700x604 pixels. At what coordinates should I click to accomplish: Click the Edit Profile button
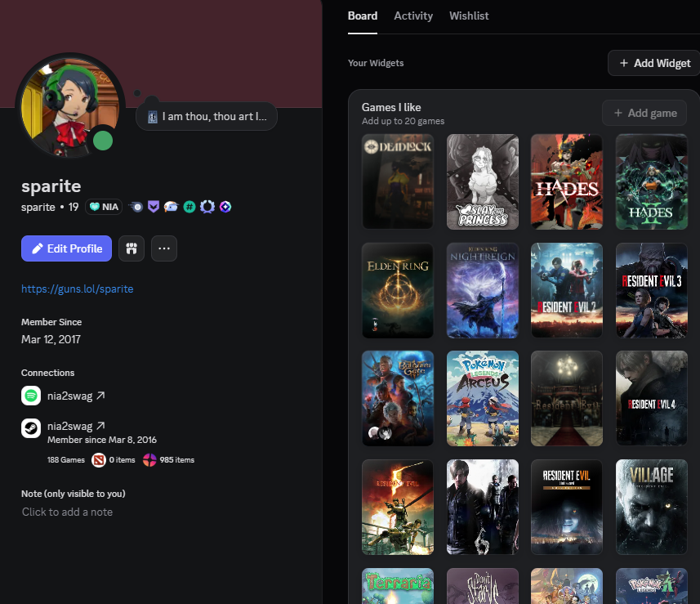66,248
